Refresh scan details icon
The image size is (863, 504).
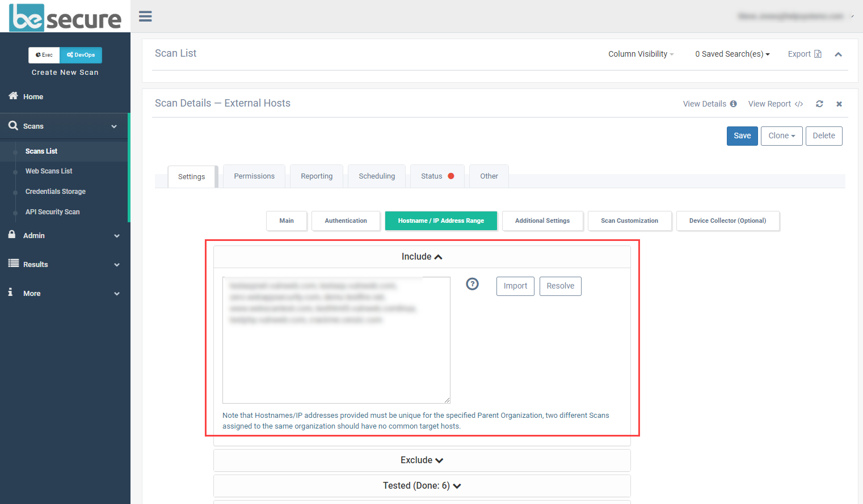click(x=819, y=104)
